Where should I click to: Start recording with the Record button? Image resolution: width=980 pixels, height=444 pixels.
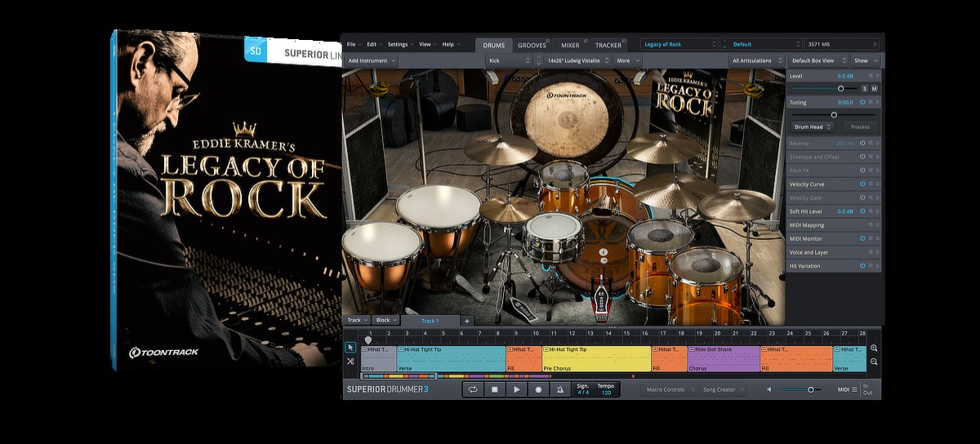tap(538, 389)
